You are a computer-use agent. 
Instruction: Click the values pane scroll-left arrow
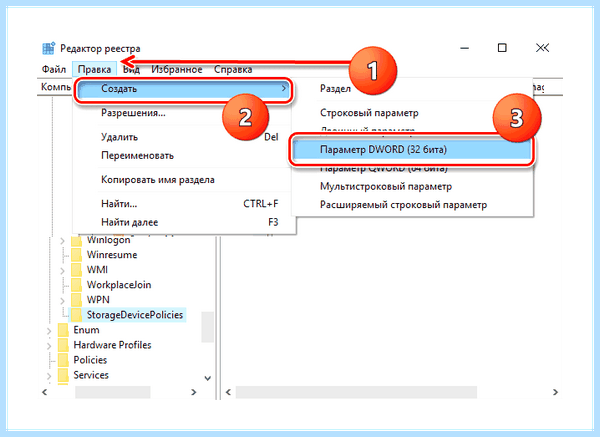pyautogui.click(x=228, y=392)
